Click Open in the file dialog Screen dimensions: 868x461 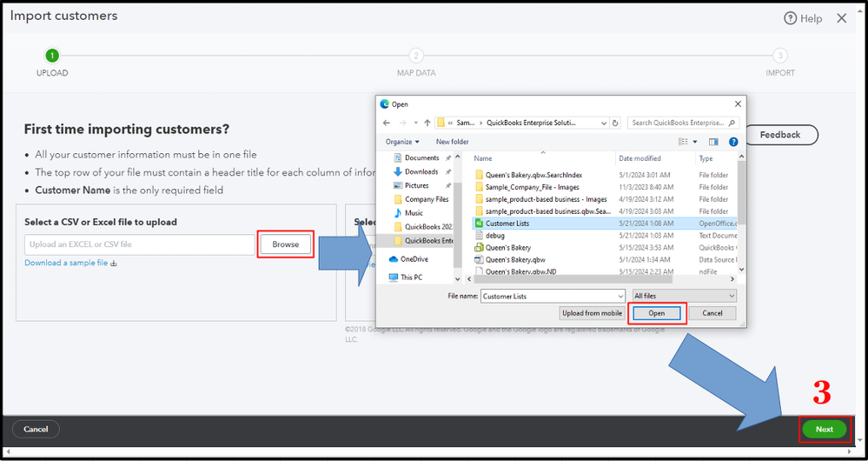(657, 313)
